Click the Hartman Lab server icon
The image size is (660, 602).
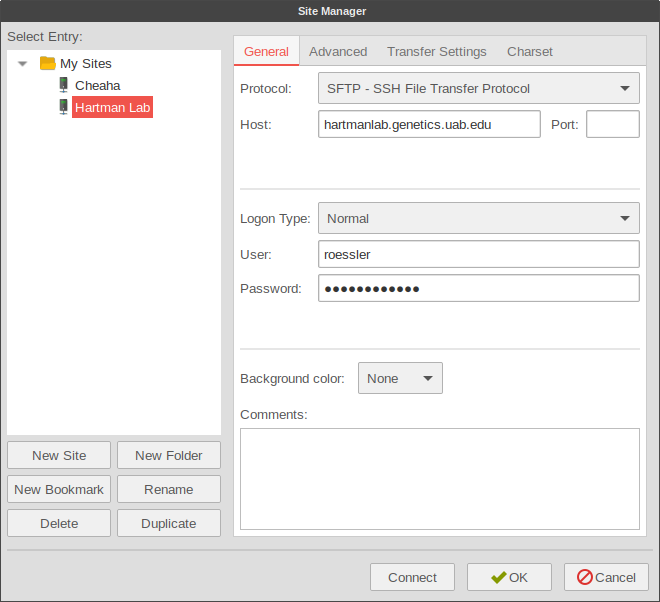(64, 107)
